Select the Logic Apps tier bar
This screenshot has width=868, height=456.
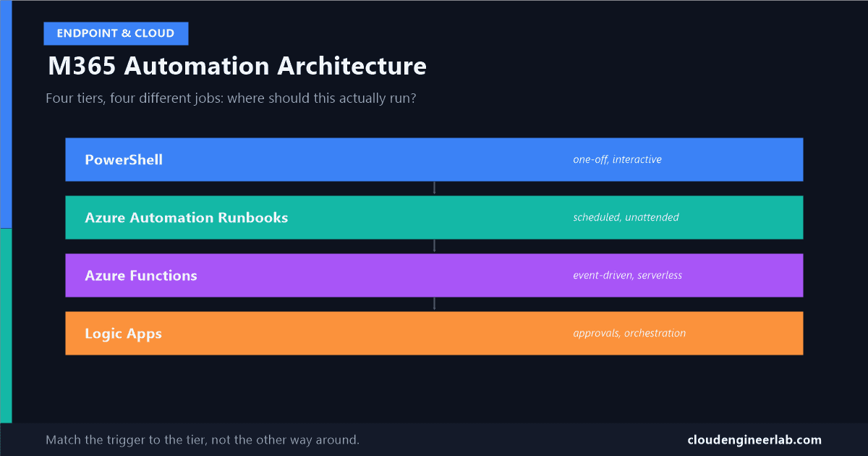(434, 333)
